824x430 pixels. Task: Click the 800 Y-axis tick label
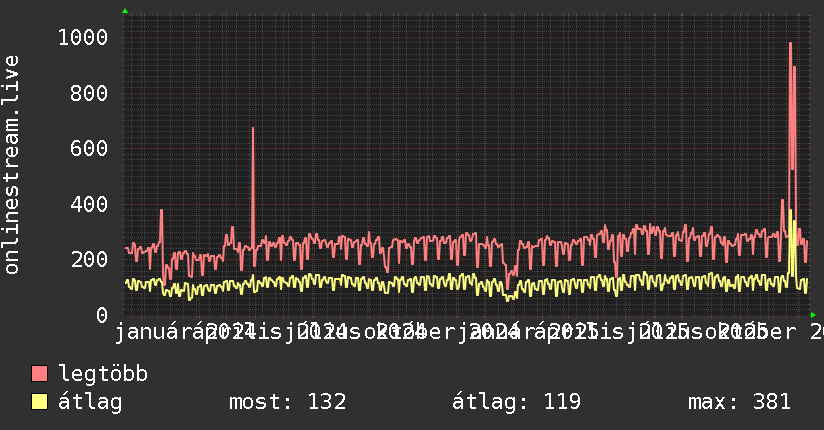(89, 93)
